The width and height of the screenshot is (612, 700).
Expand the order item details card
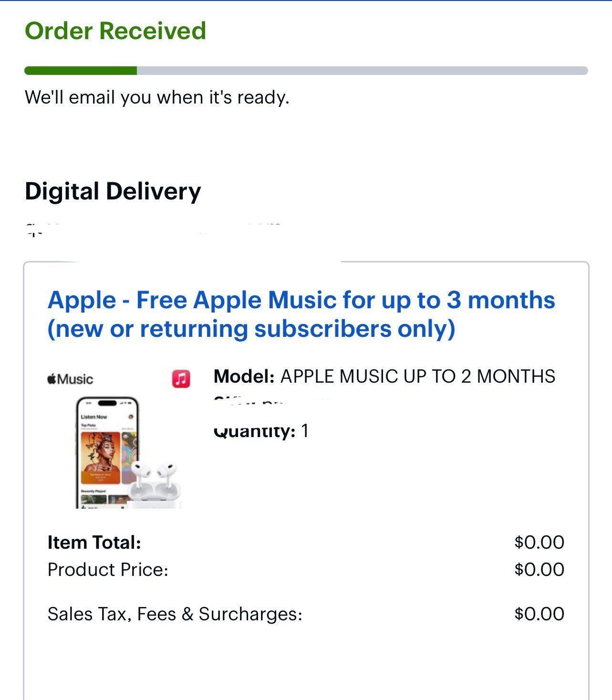(x=305, y=477)
